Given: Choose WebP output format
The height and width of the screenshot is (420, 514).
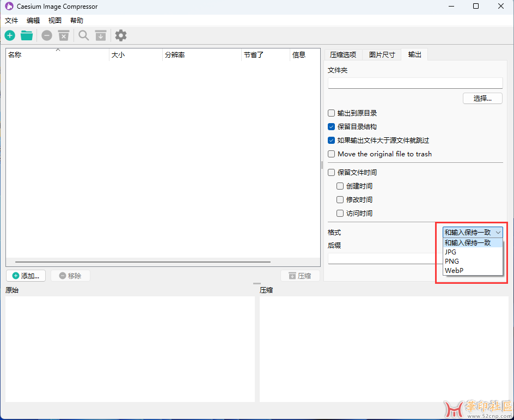Looking at the screenshot, I should 473,271.
